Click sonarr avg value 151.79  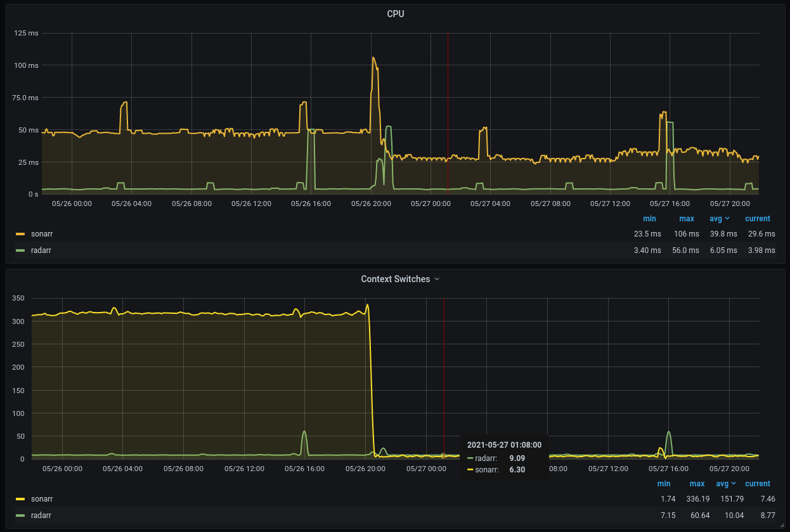click(732, 499)
